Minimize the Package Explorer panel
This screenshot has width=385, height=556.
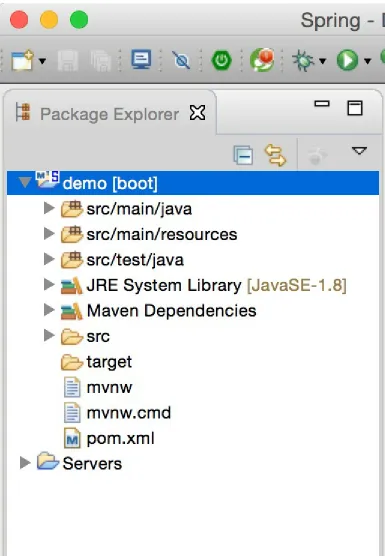click(322, 104)
